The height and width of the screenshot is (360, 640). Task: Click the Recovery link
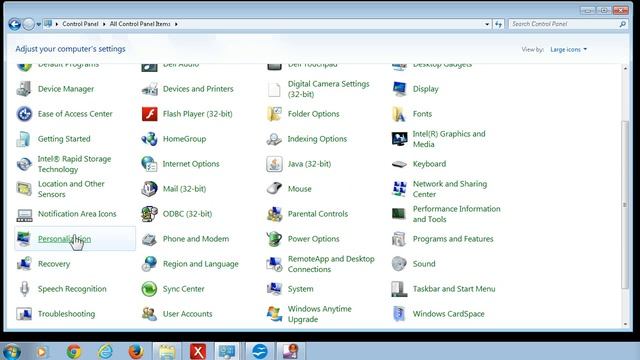(x=54, y=264)
